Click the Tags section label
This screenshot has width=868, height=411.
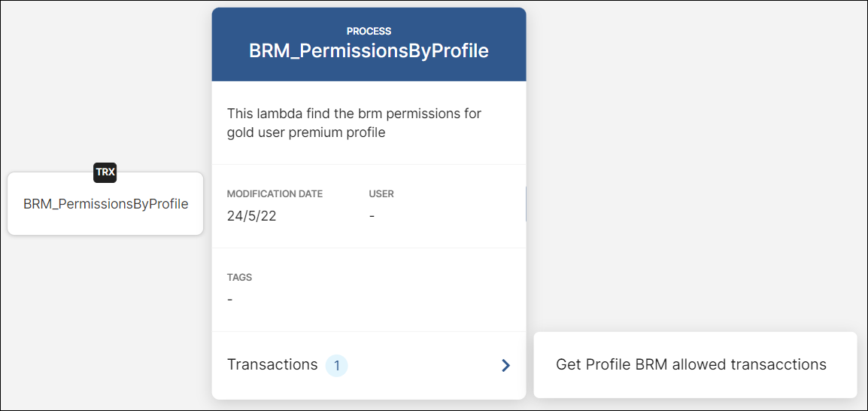coord(239,278)
